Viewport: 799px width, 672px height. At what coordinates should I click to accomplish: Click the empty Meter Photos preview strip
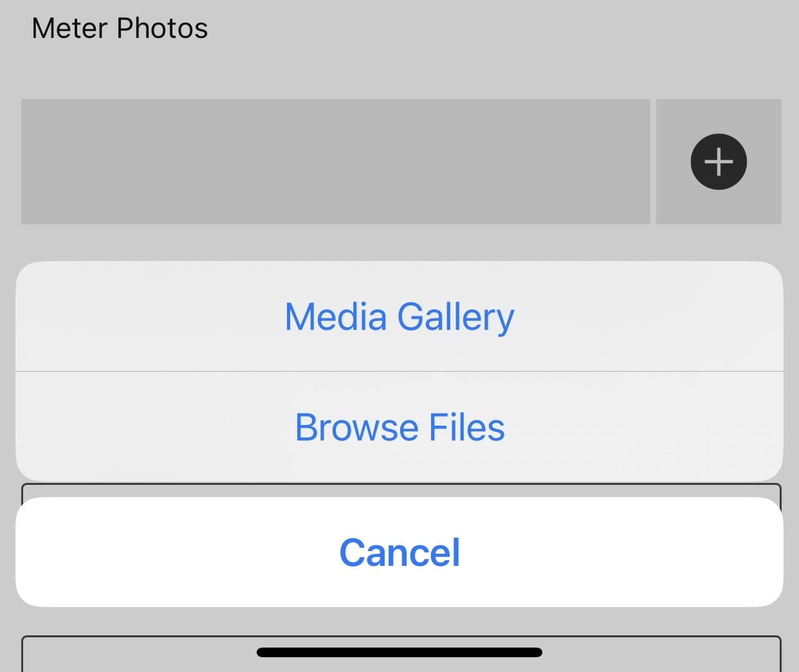(335, 162)
